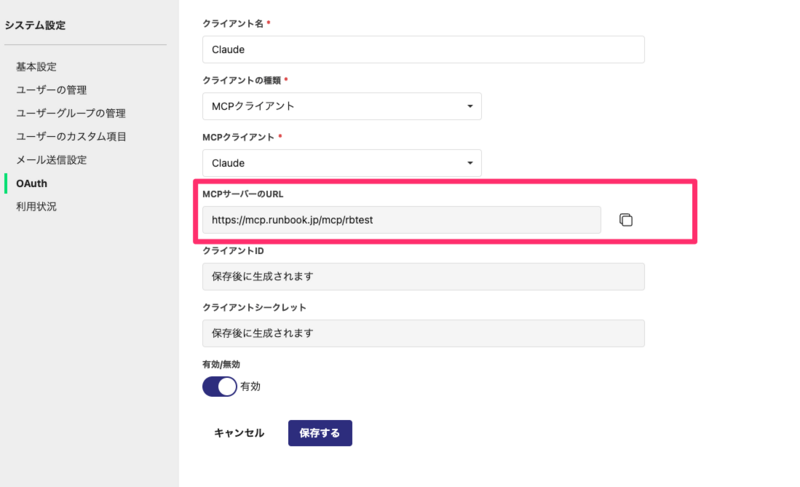Click the クライアントシークレット label

(254, 307)
